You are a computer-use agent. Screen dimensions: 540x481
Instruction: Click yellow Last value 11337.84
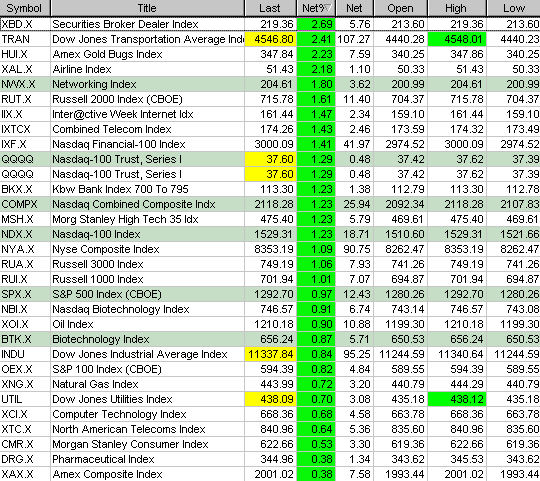pyautogui.click(x=270, y=354)
